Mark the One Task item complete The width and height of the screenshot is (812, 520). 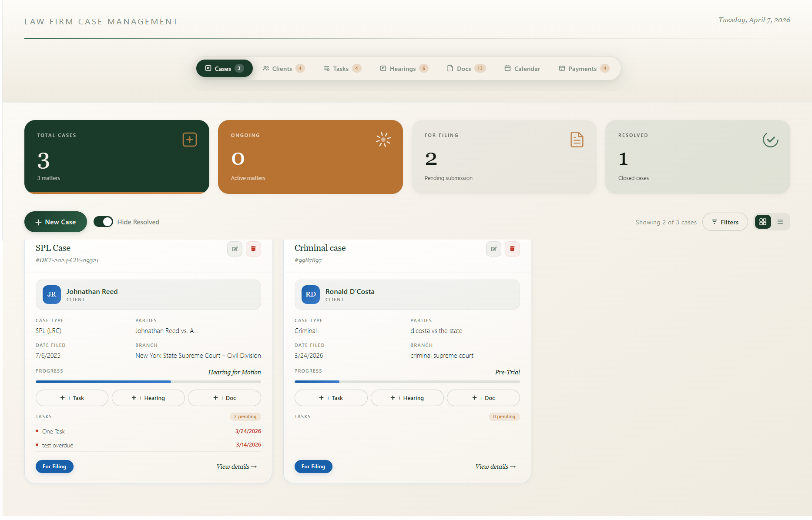tap(37, 431)
